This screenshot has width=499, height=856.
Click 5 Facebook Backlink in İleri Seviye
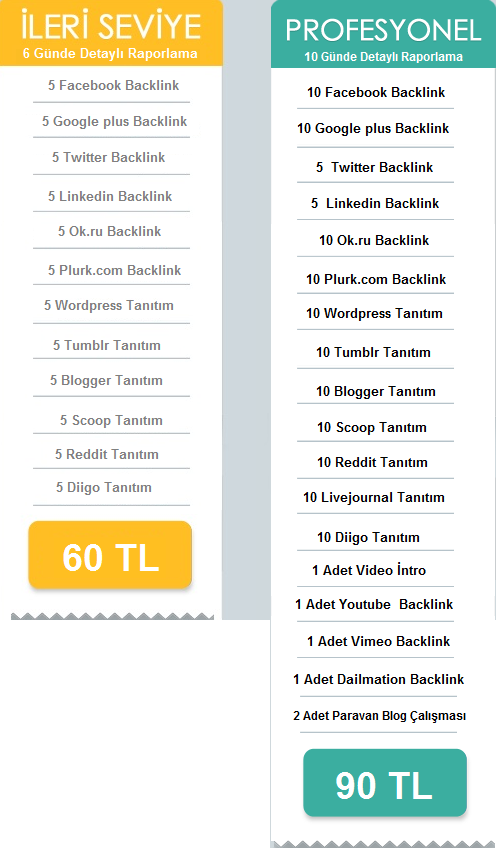coord(114,85)
